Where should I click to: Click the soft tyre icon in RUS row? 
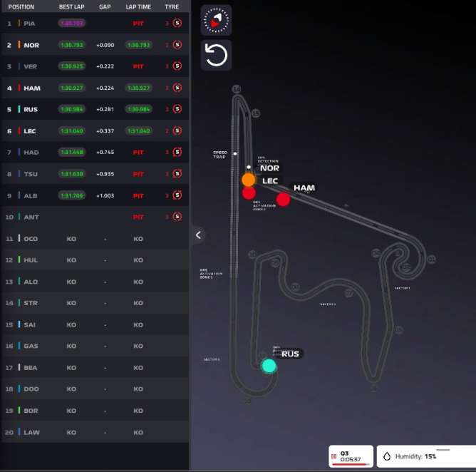177,109
